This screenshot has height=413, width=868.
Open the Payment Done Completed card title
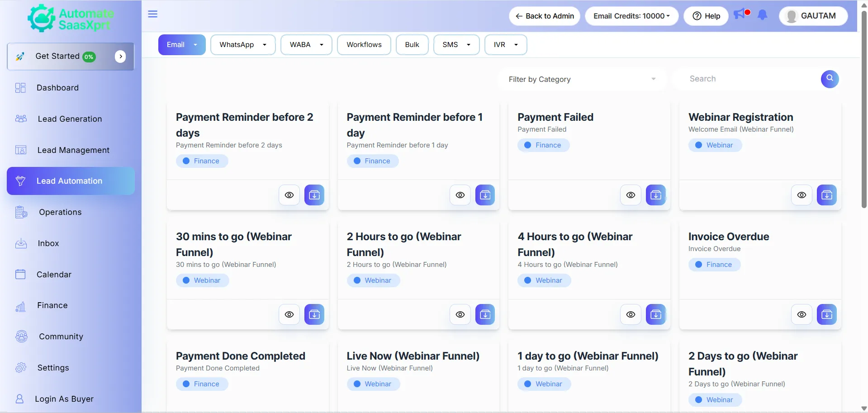(x=241, y=356)
